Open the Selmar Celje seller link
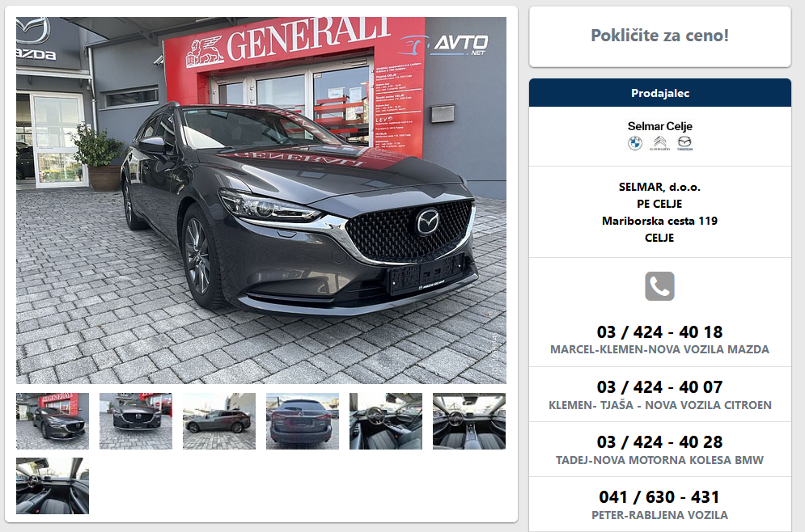The width and height of the screenshot is (805, 532). (659, 126)
